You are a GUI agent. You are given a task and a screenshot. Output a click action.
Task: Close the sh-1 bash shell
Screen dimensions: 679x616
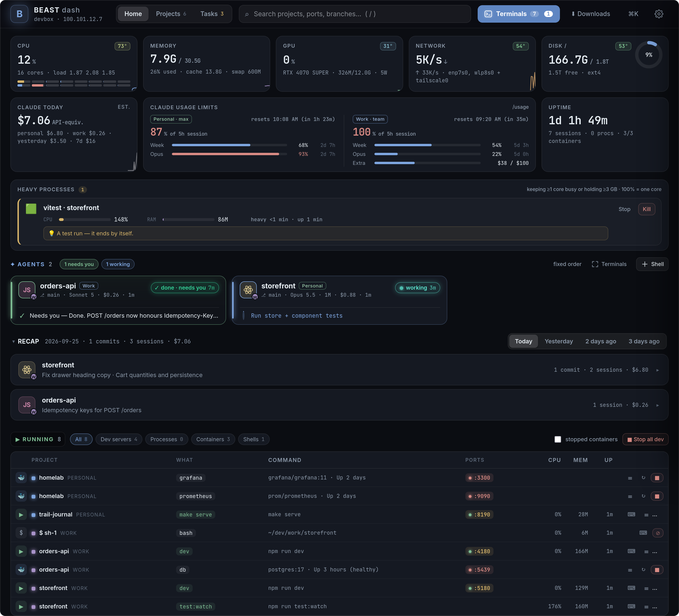click(658, 533)
